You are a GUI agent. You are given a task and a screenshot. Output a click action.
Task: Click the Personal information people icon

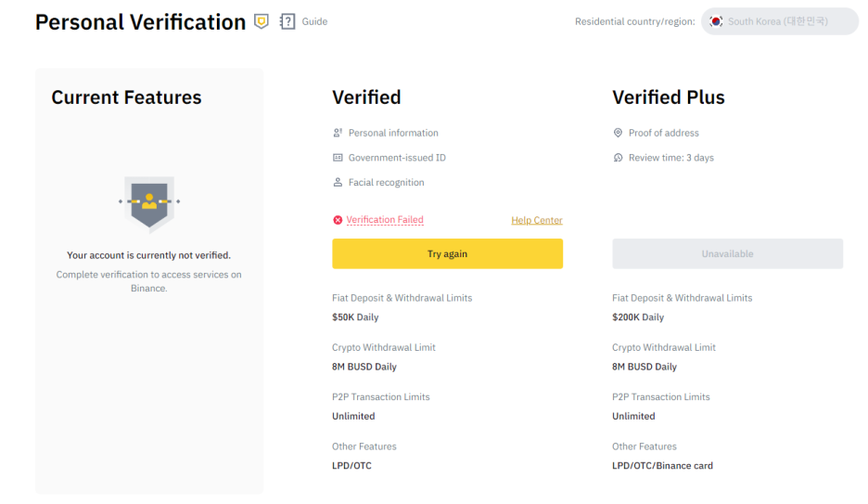[338, 133]
